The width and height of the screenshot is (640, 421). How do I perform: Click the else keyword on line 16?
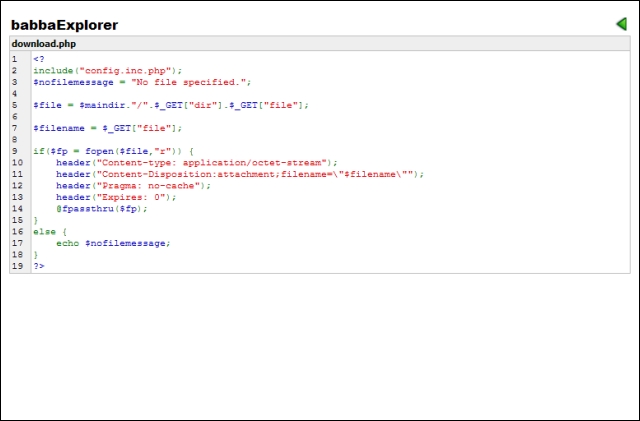42,231
